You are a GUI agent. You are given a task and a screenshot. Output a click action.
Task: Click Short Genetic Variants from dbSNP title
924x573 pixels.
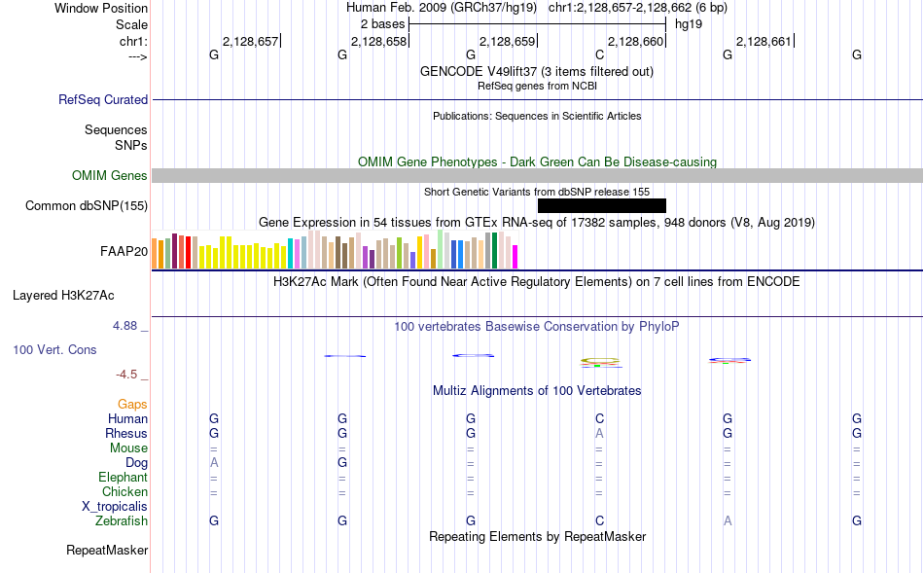[x=537, y=193]
